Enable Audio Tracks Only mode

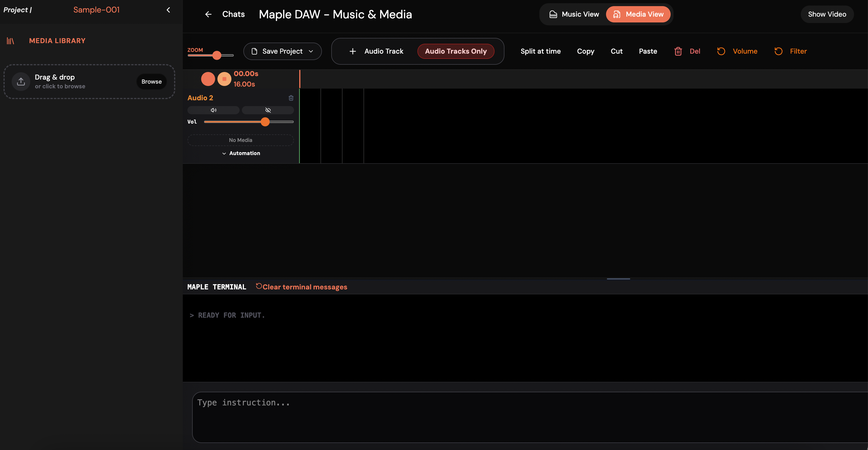[456, 51]
